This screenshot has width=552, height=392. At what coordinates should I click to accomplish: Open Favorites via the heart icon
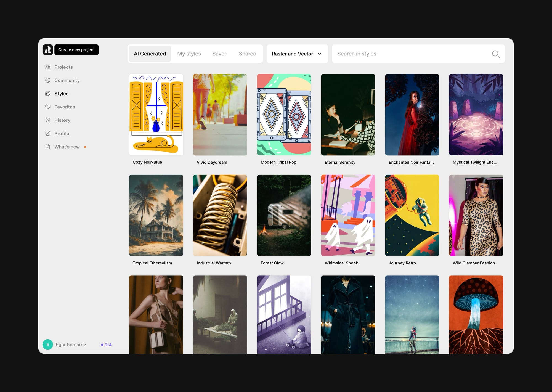(48, 107)
